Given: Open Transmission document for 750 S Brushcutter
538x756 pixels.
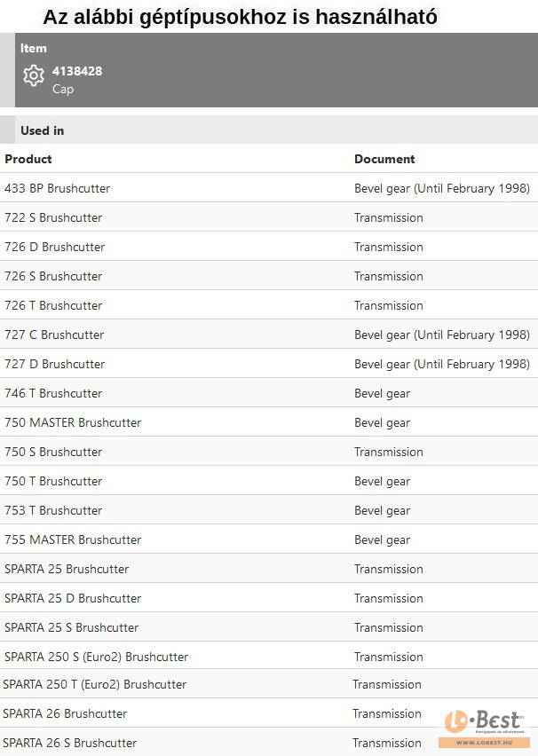Looking at the screenshot, I should click(x=389, y=452).
